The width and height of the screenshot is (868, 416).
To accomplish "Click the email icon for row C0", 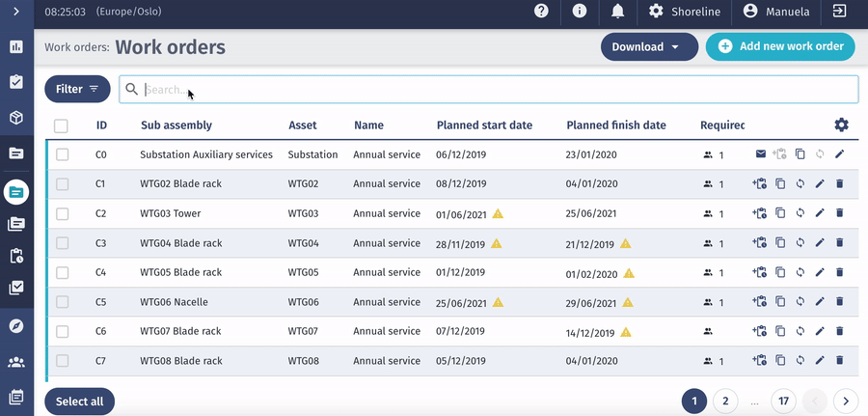I will pos(760,154).
